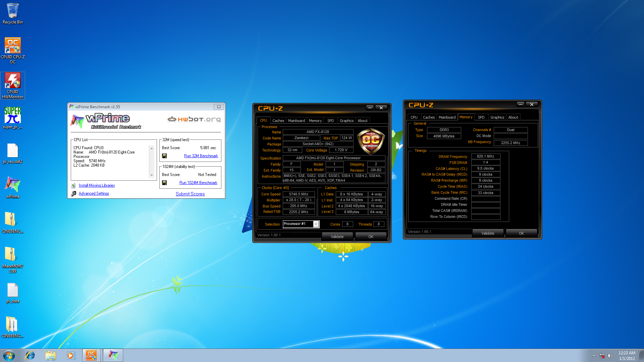Open Memory tab in left CPU-Z window
The height and width of the screenshot is (362, 644).
click(315, 121)
